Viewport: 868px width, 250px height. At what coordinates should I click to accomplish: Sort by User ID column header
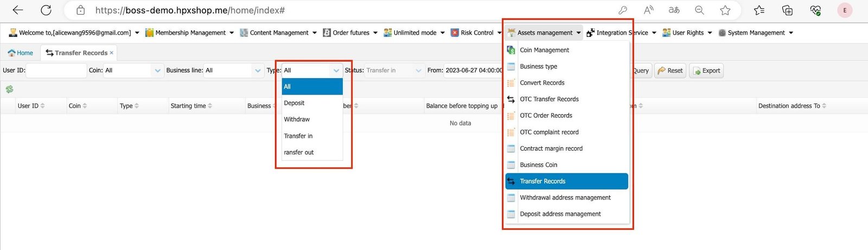[31, 106]
